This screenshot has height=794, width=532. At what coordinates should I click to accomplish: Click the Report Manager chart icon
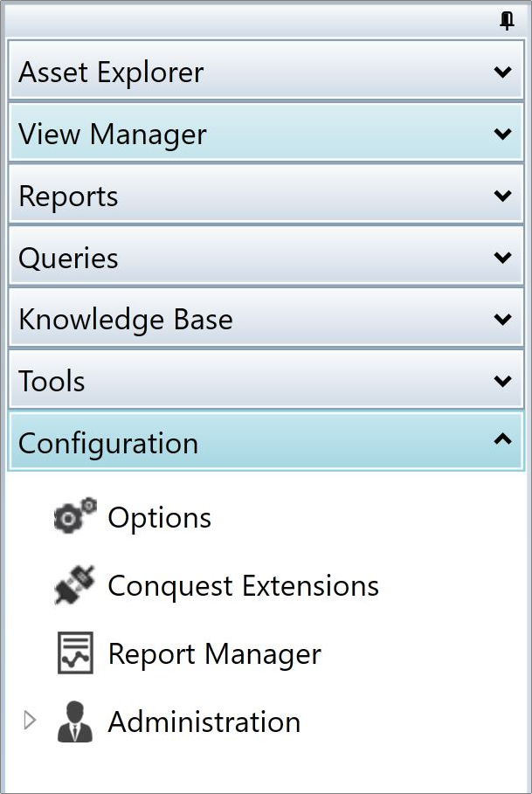pos(75,652)
